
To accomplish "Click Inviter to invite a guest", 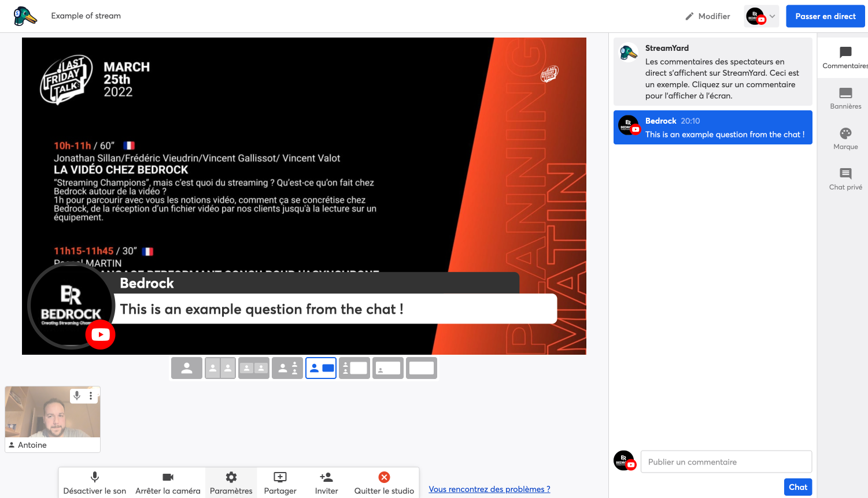I will pos(326,482).
